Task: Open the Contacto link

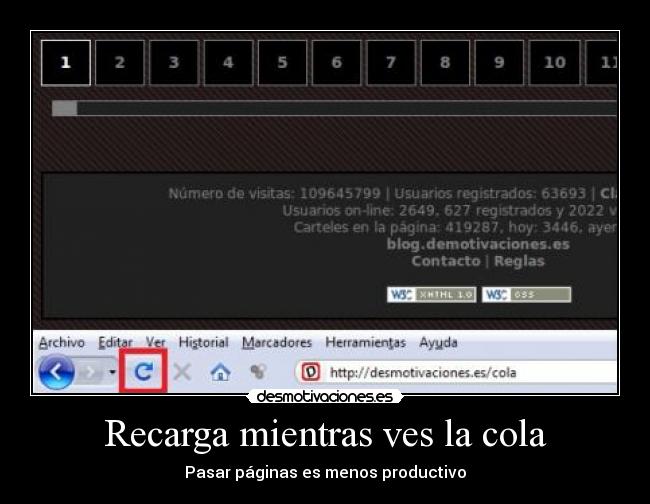Action: [x=446, y=261]
